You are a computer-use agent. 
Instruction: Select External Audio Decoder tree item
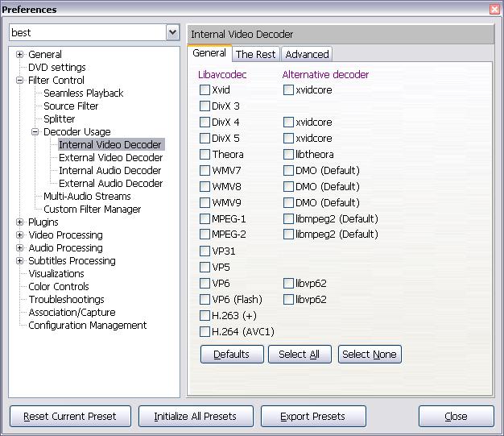click(109, 184)
